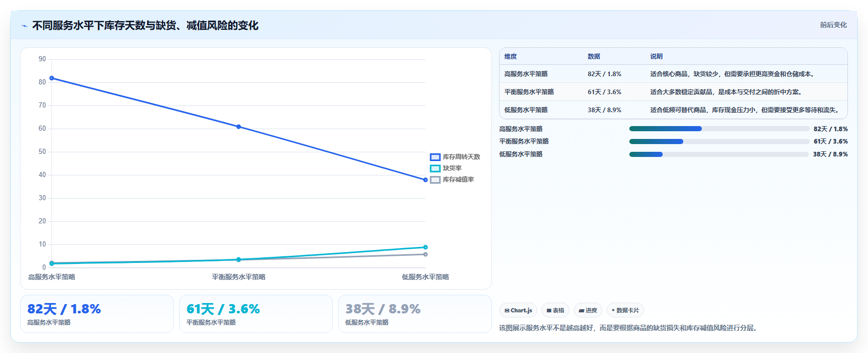Screen dimensions: 868x353
Task: Click the 低服务水平策略 progress bar
Action: (x=719, y=154)
